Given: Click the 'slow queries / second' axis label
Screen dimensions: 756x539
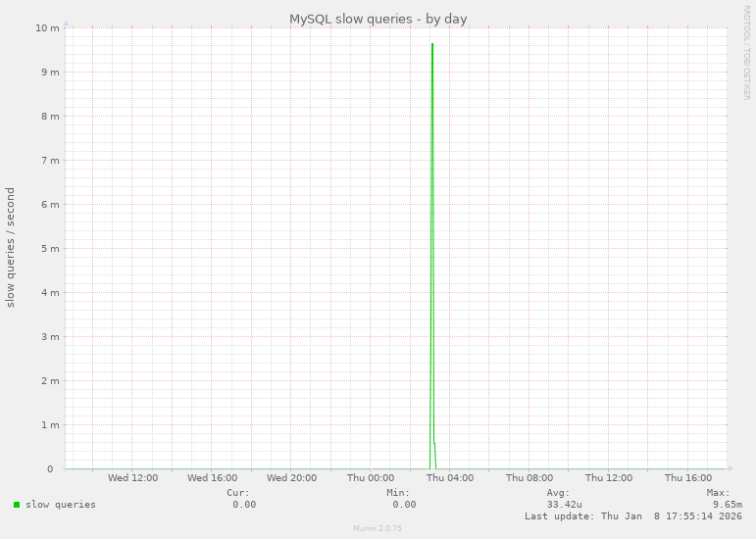Looking at the screenshot, I should (x=10, y=248).
